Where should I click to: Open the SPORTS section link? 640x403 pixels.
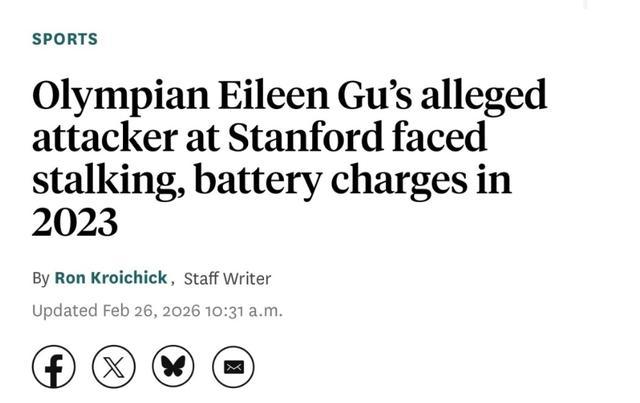tap(65, 39)
